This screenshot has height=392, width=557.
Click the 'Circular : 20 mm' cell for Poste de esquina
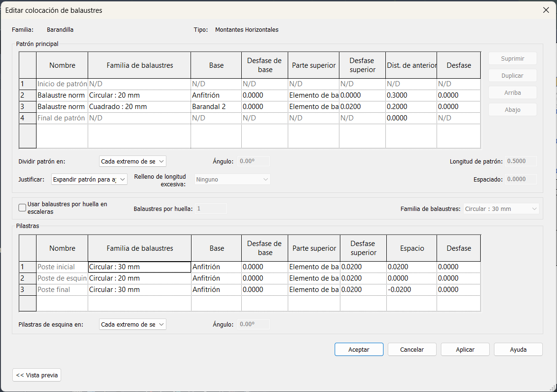coord(139,278)
